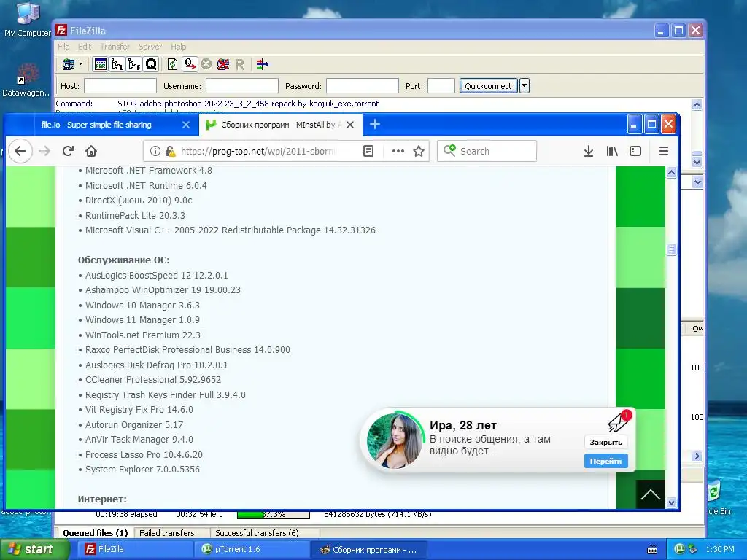Click disconnect from server icon

click(223, 64)
